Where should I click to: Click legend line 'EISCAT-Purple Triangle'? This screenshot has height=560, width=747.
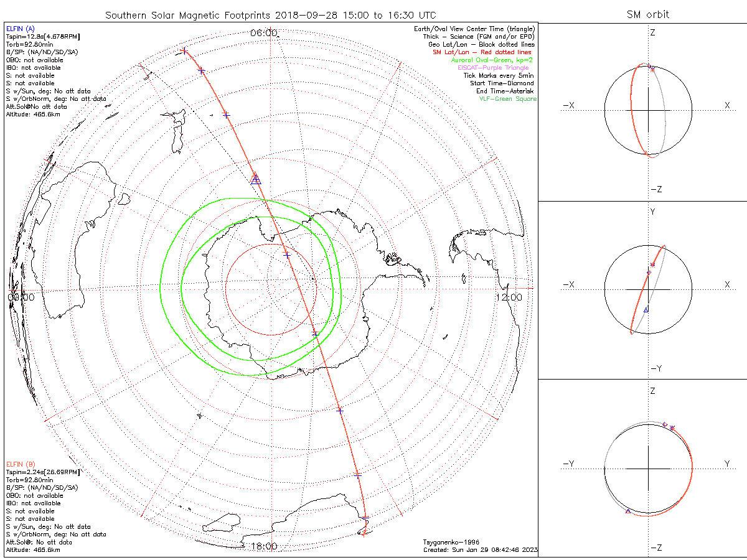tap(493, 67)
